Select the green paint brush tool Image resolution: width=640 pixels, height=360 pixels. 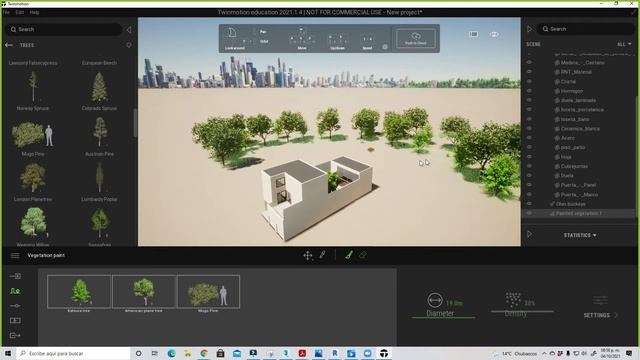pos(349,255)
